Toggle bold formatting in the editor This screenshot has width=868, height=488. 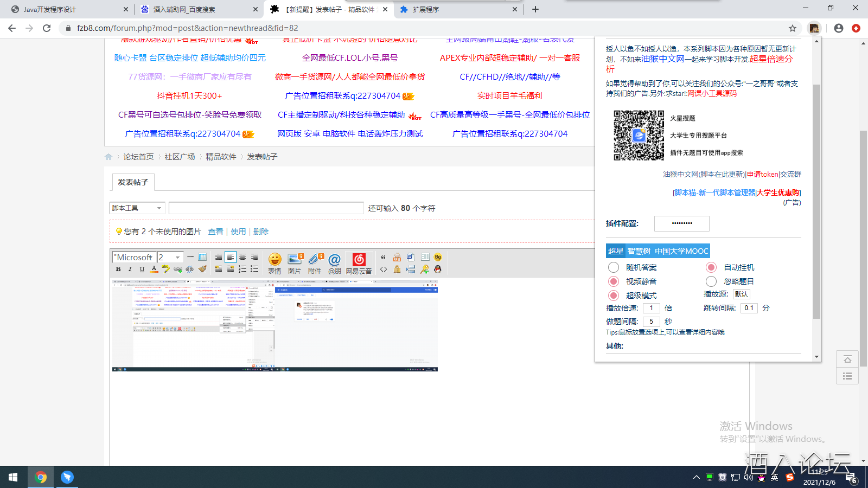(x=118, y=269)
